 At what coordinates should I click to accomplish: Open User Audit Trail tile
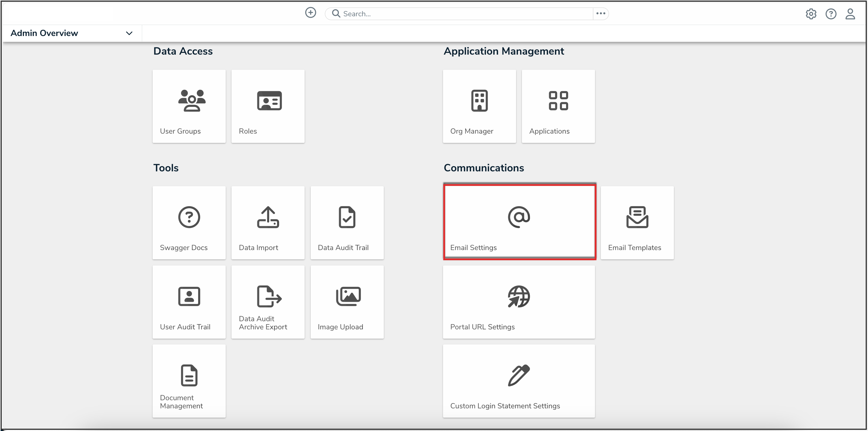[x=189, y=302]
